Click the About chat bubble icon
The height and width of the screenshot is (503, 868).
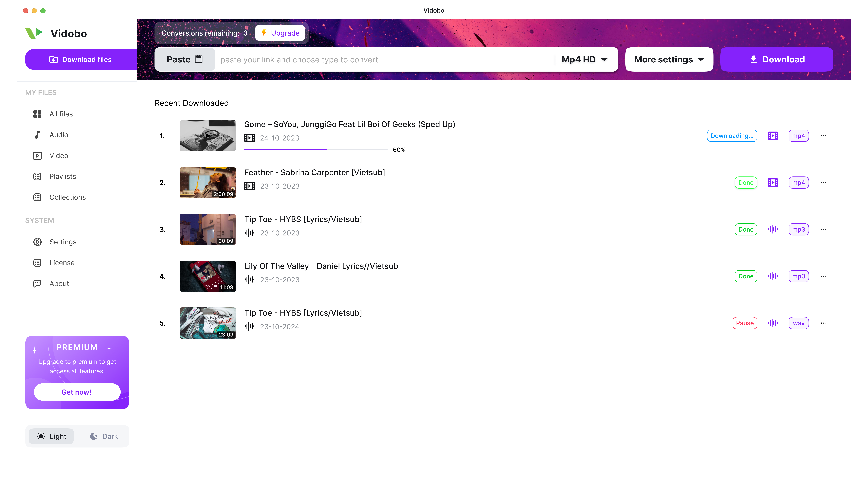point(37,283)
